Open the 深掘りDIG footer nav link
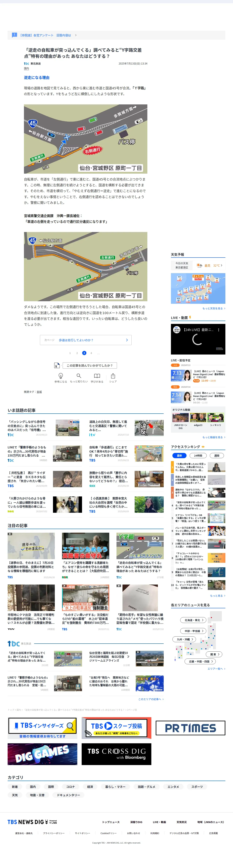Screen dimensions: 233x868 [x=136, y=822]
